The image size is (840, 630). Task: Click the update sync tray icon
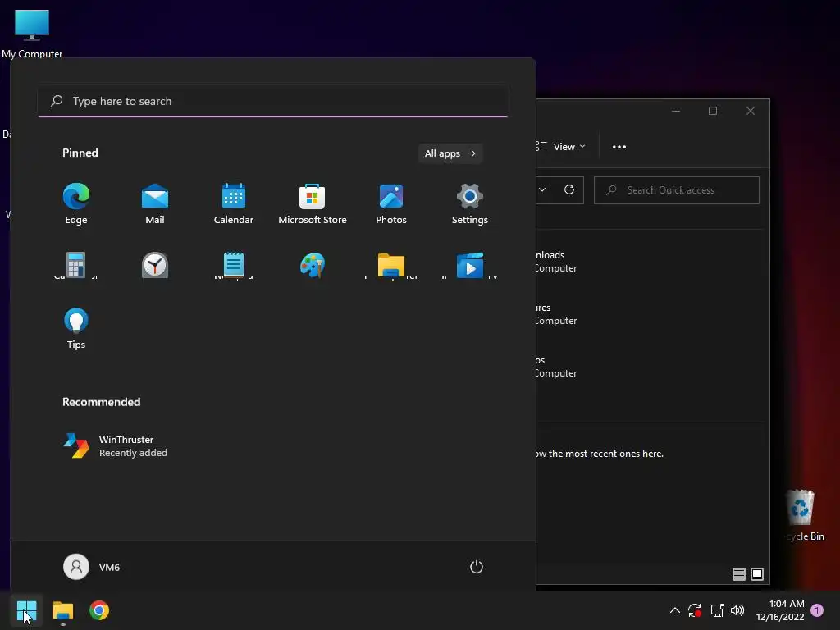point(695,610)
